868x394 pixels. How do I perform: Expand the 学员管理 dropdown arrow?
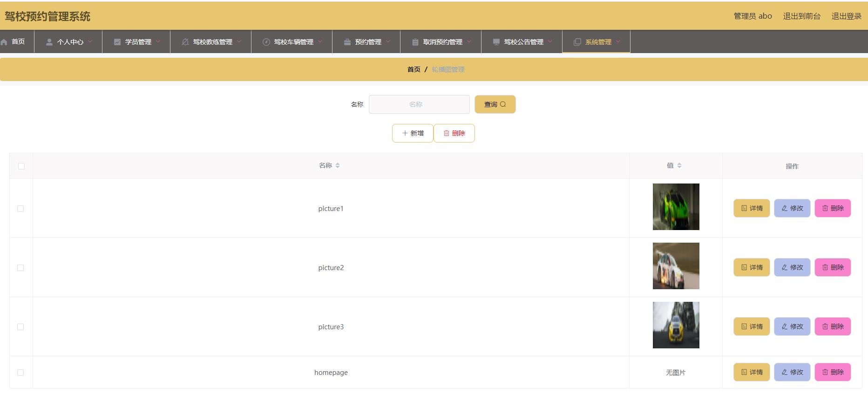click(x=158, y=41)
